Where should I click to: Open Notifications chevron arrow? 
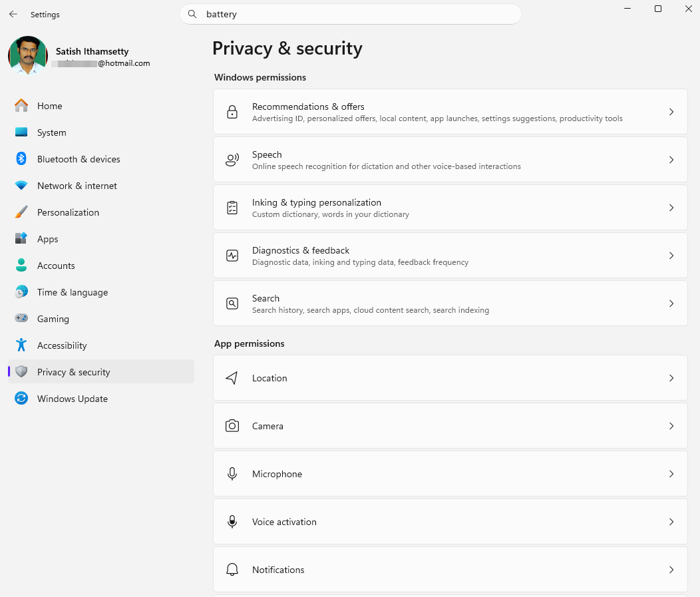pos(671,570)
